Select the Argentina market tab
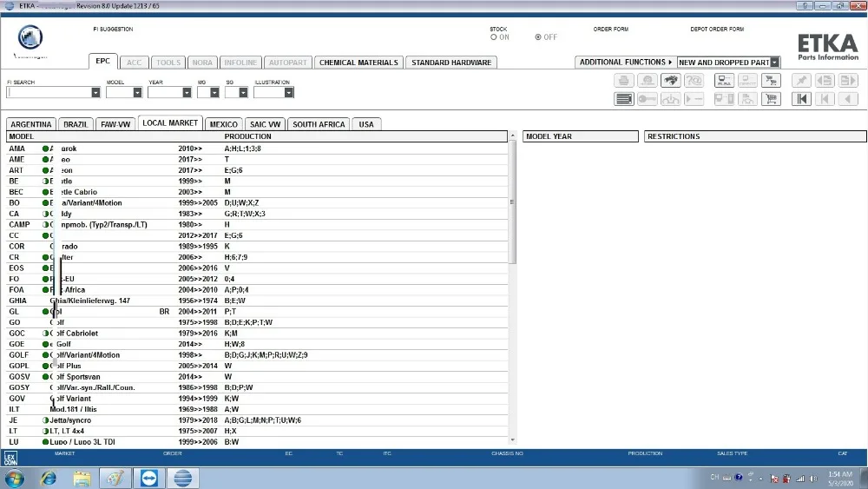This screenshot has width=868, height=489. (31, 124)
